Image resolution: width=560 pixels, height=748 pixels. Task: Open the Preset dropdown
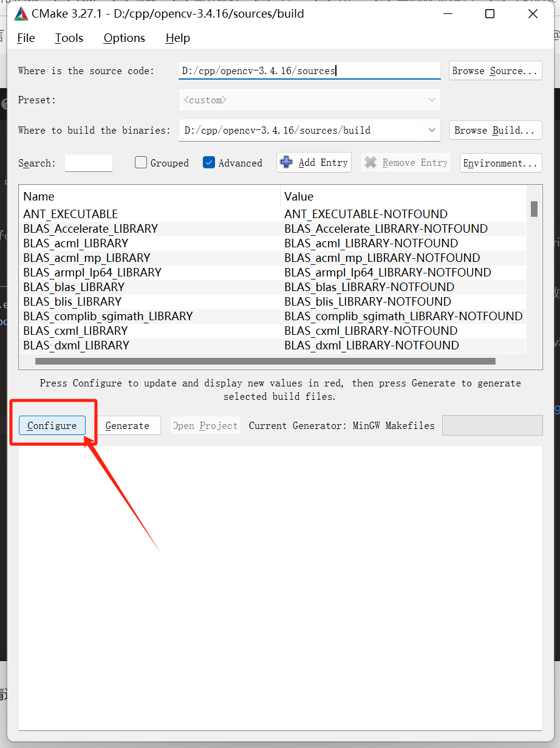[310, 100]
